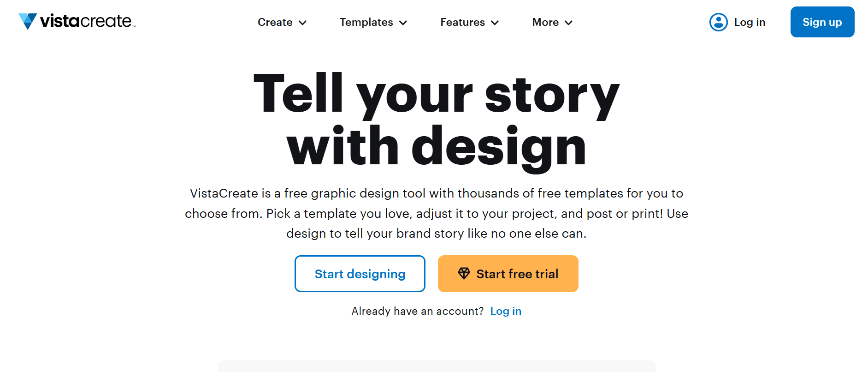Click the Start designing button
Image resolution: width=868 pixels, height=372 pixels.
360,274
